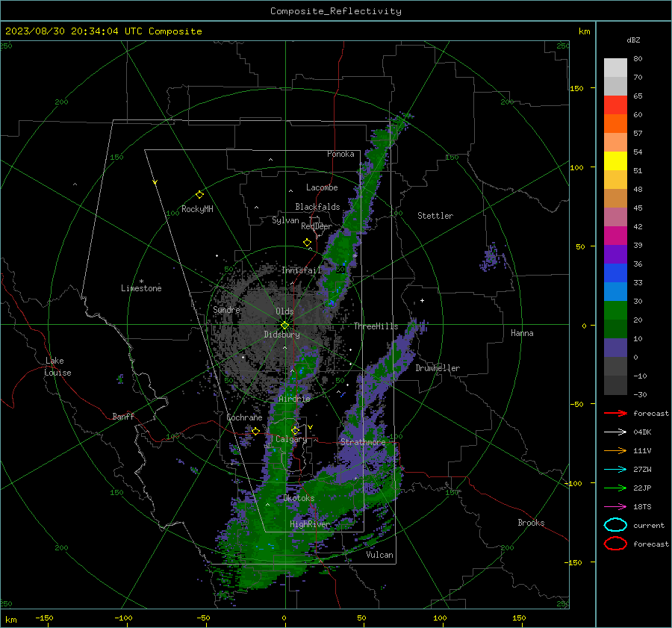Select the orange 111V arrow symbol

pos(615,450)
